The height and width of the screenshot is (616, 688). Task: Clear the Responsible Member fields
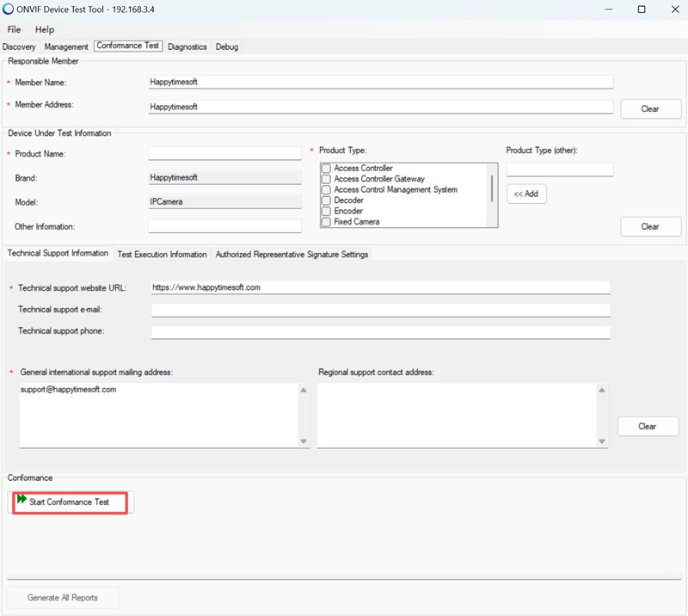(650, 108)
